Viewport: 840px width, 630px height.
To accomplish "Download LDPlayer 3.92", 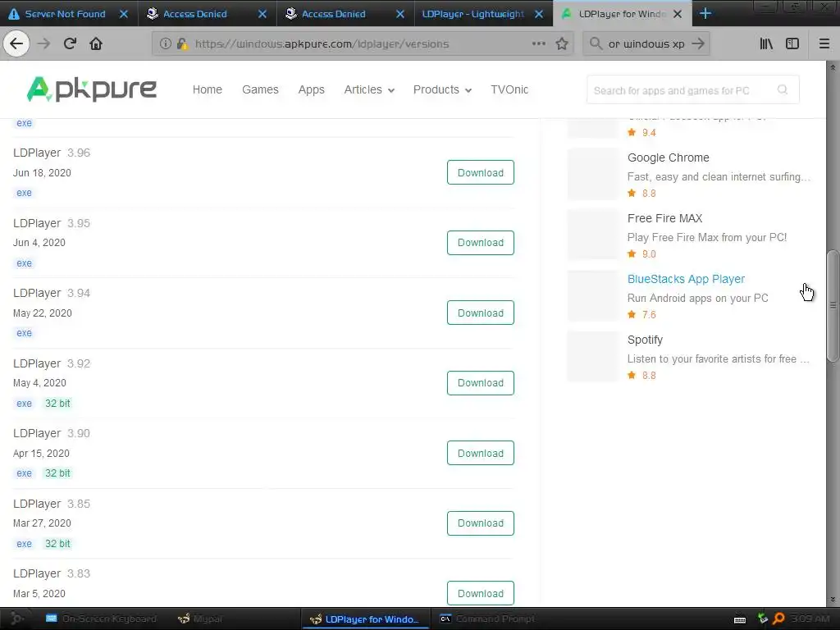I will point(481,383).
